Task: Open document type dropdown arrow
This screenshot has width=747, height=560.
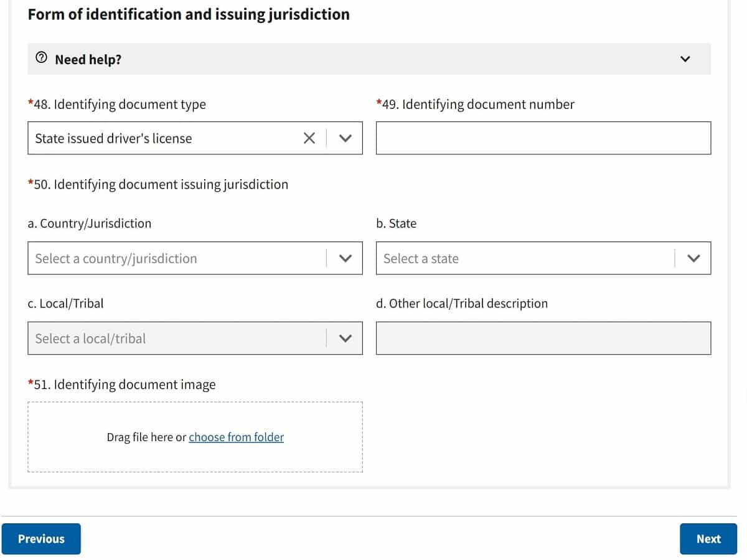Action: click(x=345, y=138)
